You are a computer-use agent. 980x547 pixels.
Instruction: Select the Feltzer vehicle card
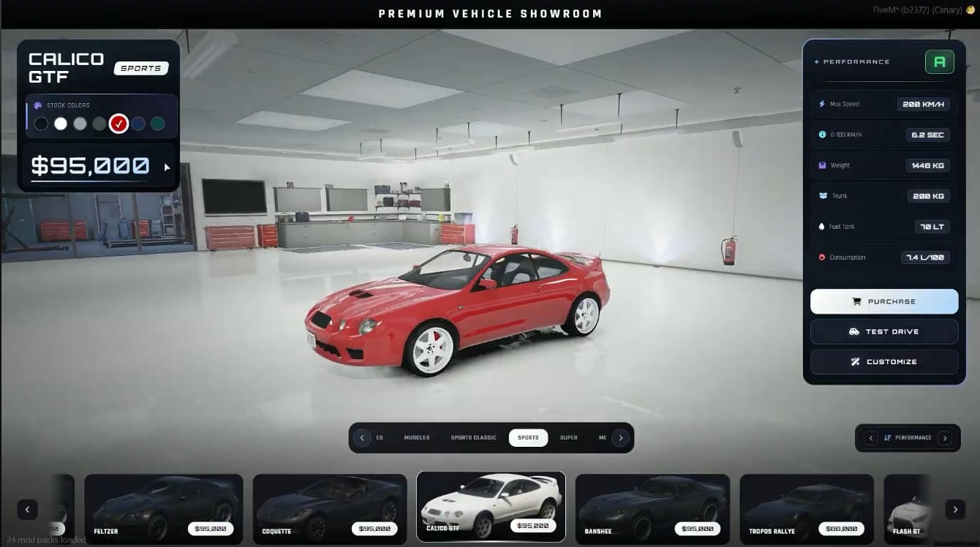click(x=163, y=509)
